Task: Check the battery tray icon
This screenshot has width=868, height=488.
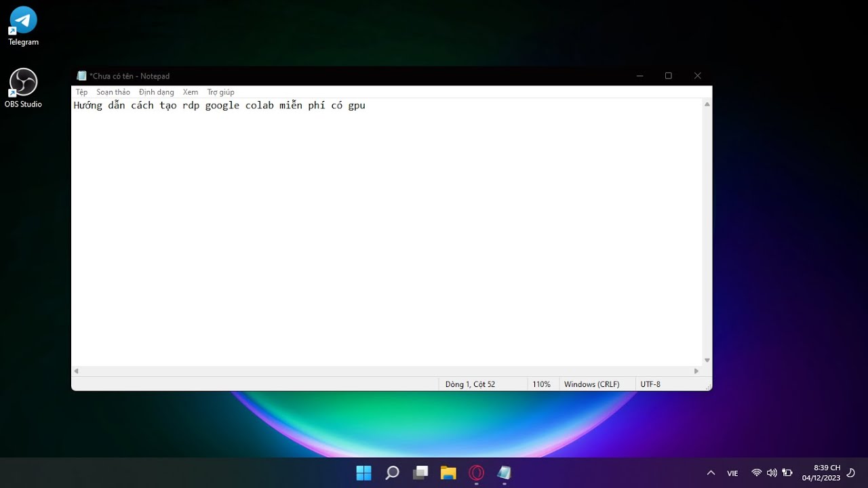Action: [x=787, y=473]
